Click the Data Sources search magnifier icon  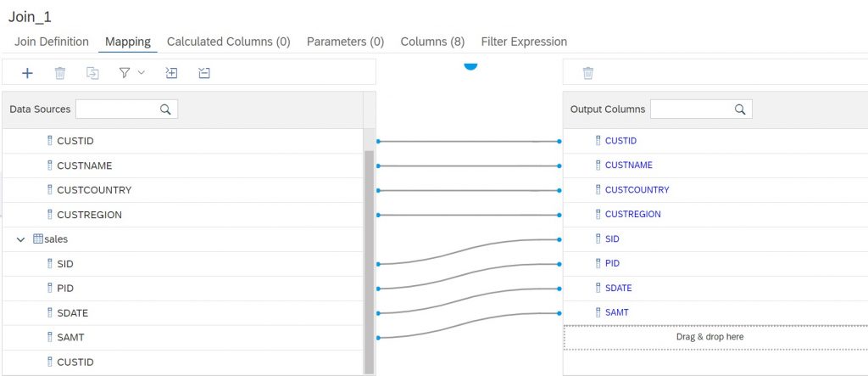coord(165,109)
